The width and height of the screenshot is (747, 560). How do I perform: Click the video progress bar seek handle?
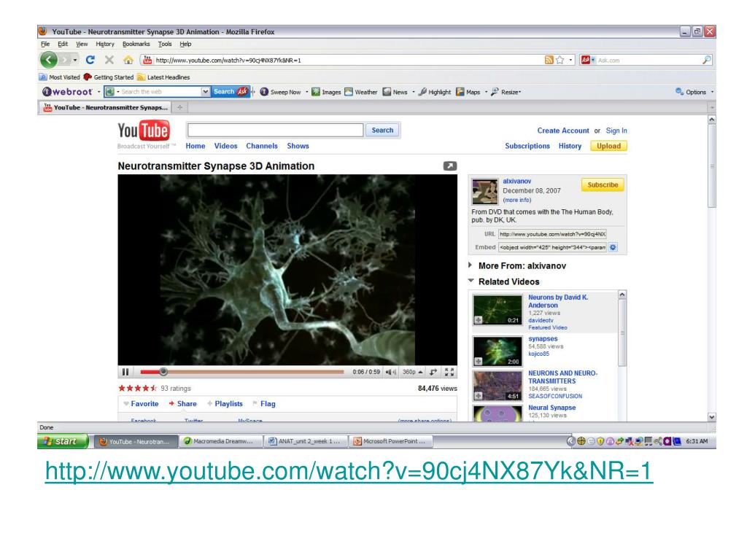163,371
